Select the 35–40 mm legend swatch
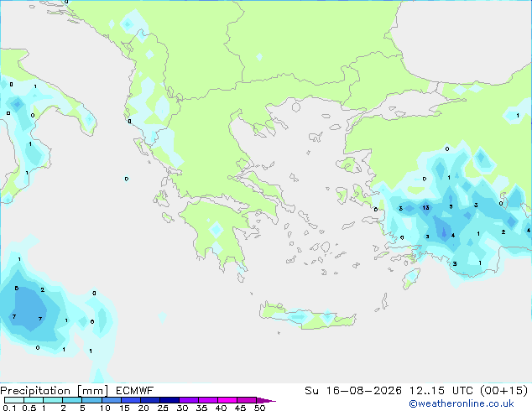The image size is (532, 411). 208,400
